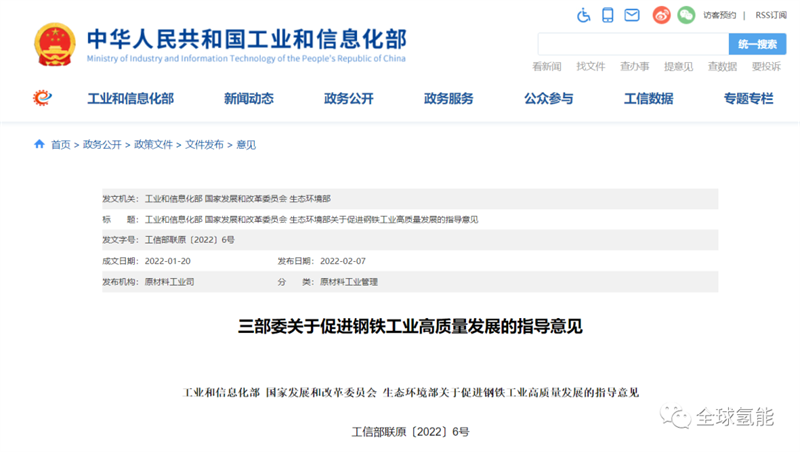This screenshot has width=800, height=452.
Task: Click the heading 三部委关于促进钢铁工业高质量发展的指导意见
Action: (x=410, y=327)
